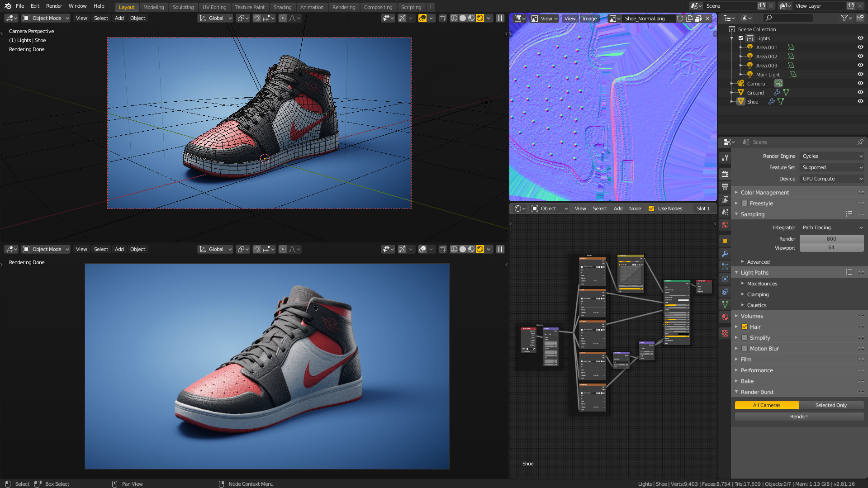Enable the Simplify checkbox
This screenshot has height=488, width=868.
coord(745,338)
